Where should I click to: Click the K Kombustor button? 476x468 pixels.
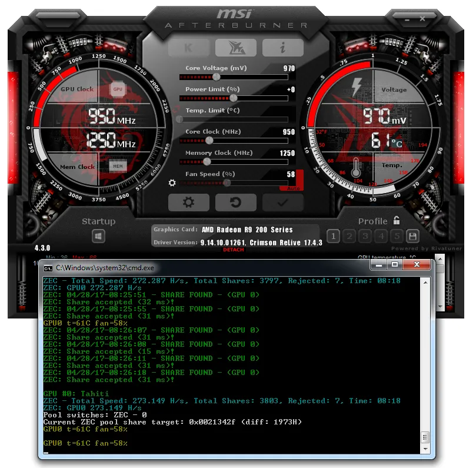point(189,48)
